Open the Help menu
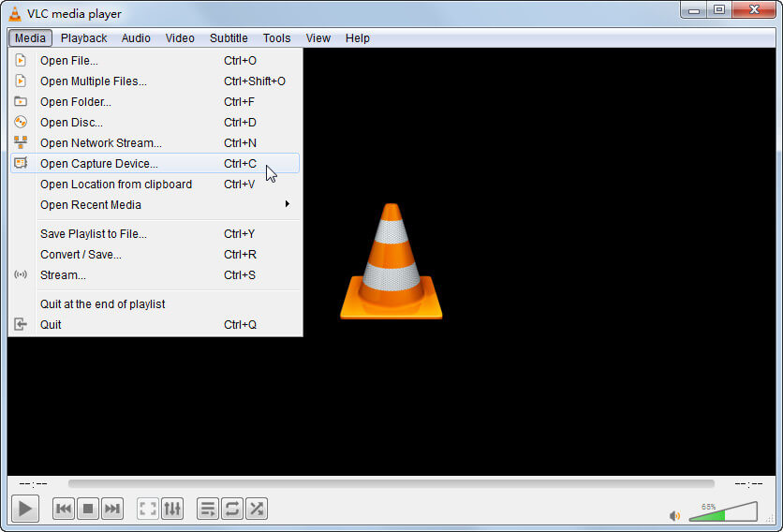 (358, 38)
